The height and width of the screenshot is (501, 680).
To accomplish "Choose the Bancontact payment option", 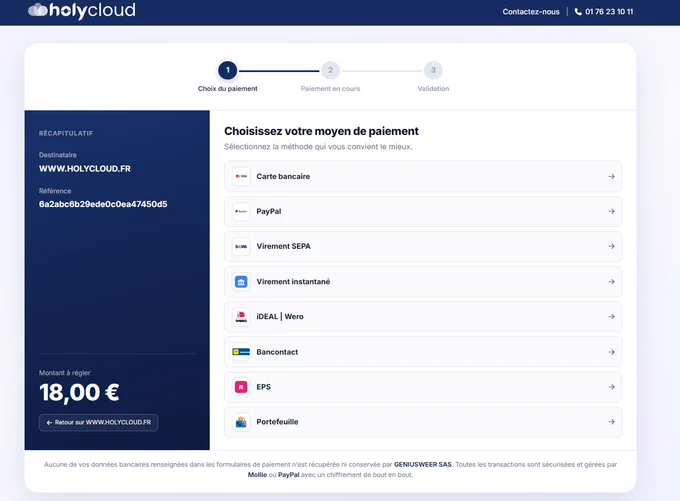I will [423, 352].
